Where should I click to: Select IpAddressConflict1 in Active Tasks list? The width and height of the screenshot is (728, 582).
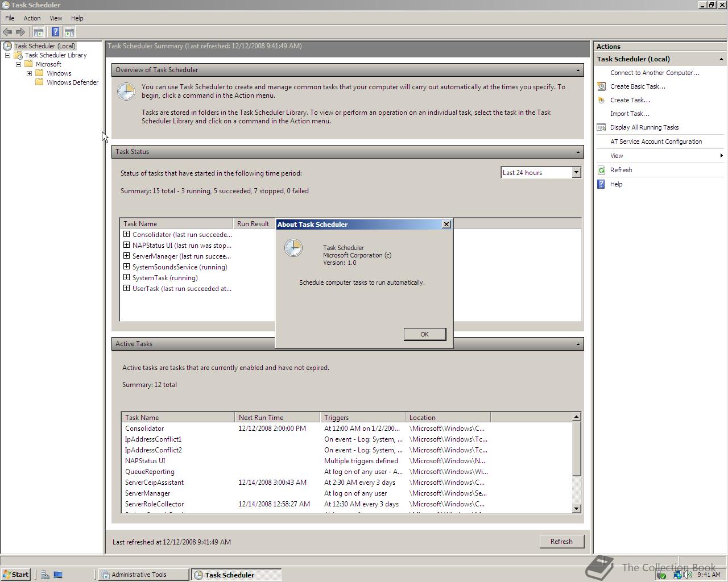click(153, 439)
